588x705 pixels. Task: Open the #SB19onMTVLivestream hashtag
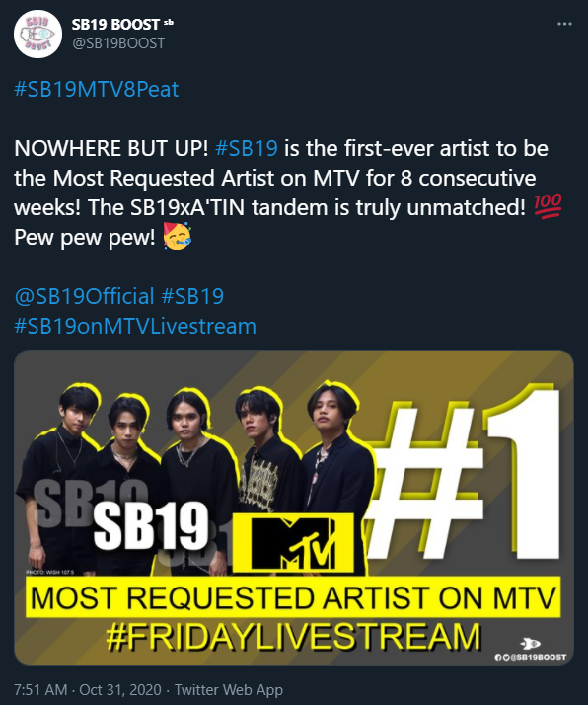[135, 327]
